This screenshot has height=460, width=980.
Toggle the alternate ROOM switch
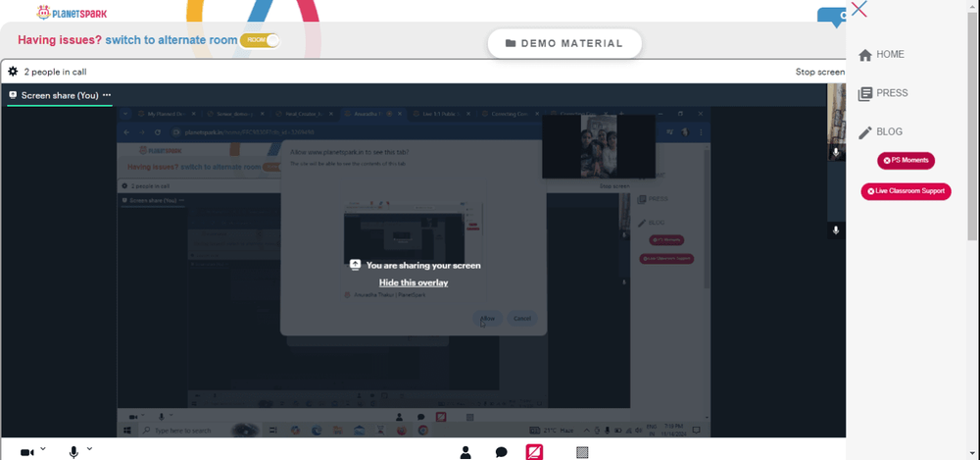260,40
